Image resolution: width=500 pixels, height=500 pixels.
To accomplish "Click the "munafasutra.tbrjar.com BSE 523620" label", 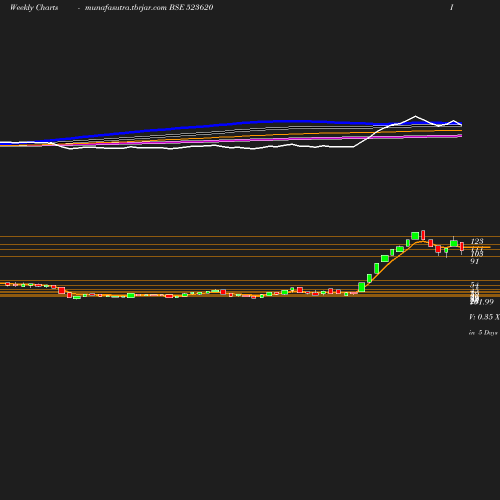I will (x=149, y=8).
